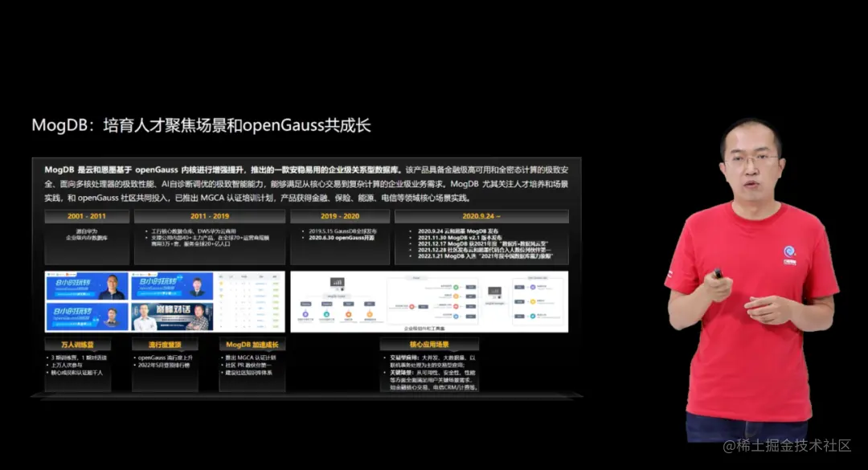Click the '推出 MGCA 认证计划' bullet
This screenshot has height=470, width=868.
tap(251, 358)
